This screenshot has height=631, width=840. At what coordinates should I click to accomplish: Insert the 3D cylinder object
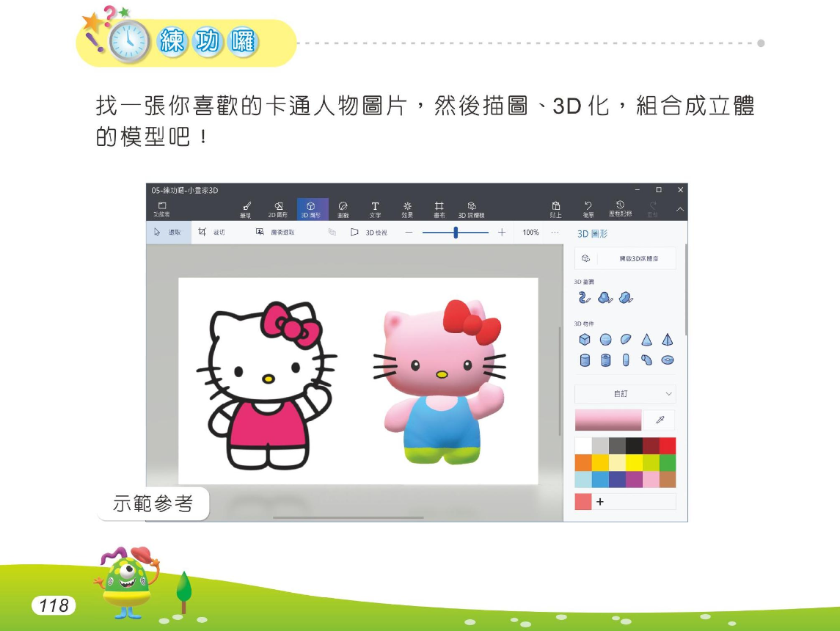point(585,360)
